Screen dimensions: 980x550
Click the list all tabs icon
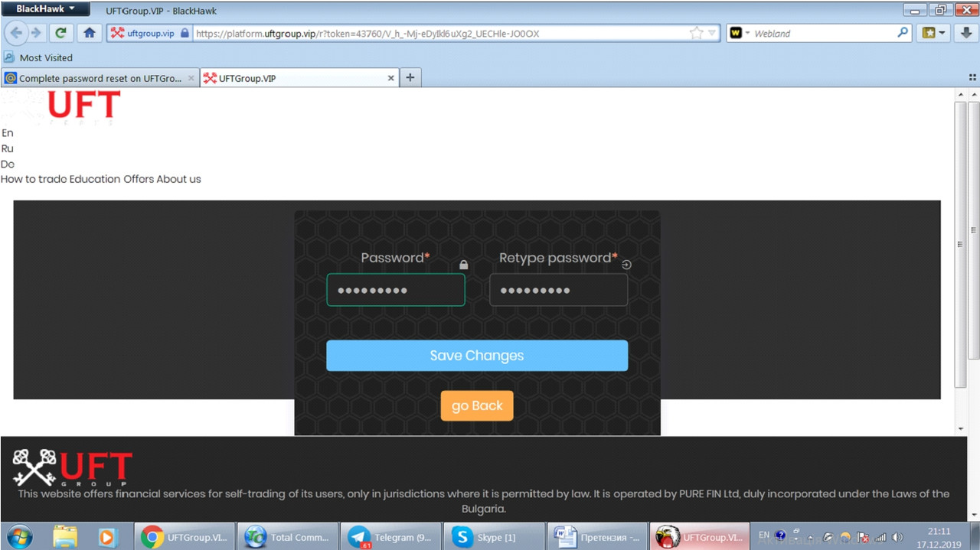click(x=972, y=77)
